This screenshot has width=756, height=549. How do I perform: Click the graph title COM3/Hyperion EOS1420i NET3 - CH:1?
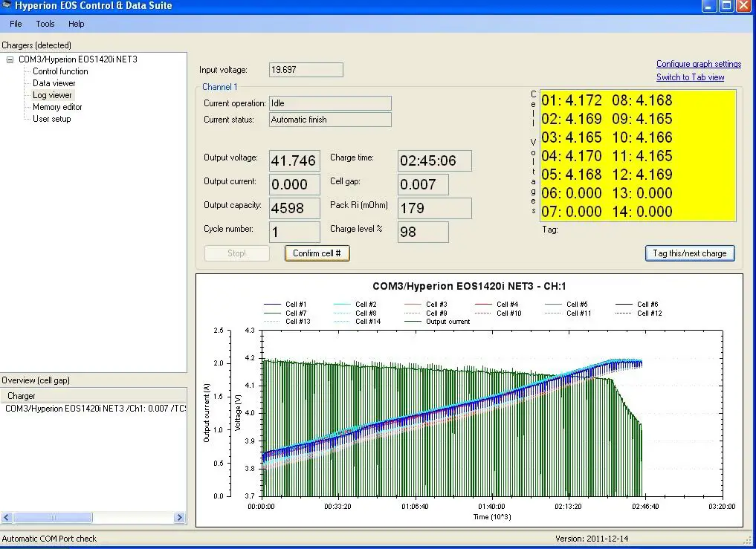469,286
